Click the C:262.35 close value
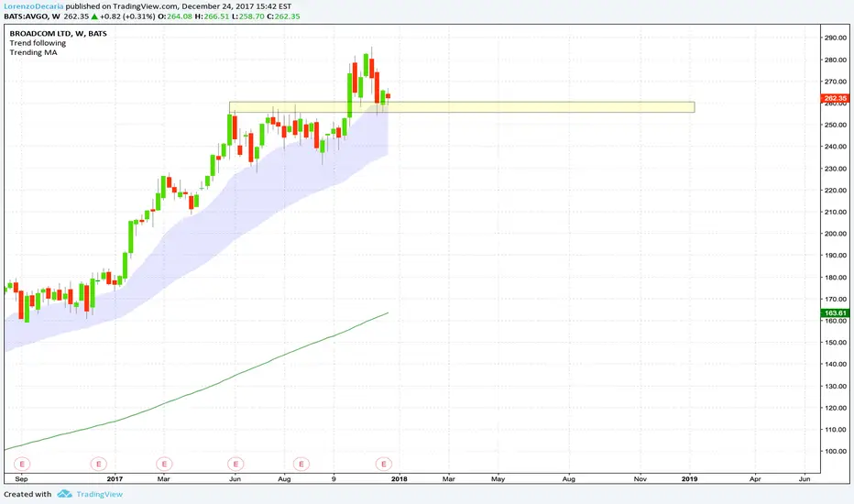This screenshot has height=504, width=854. (283, 16)
